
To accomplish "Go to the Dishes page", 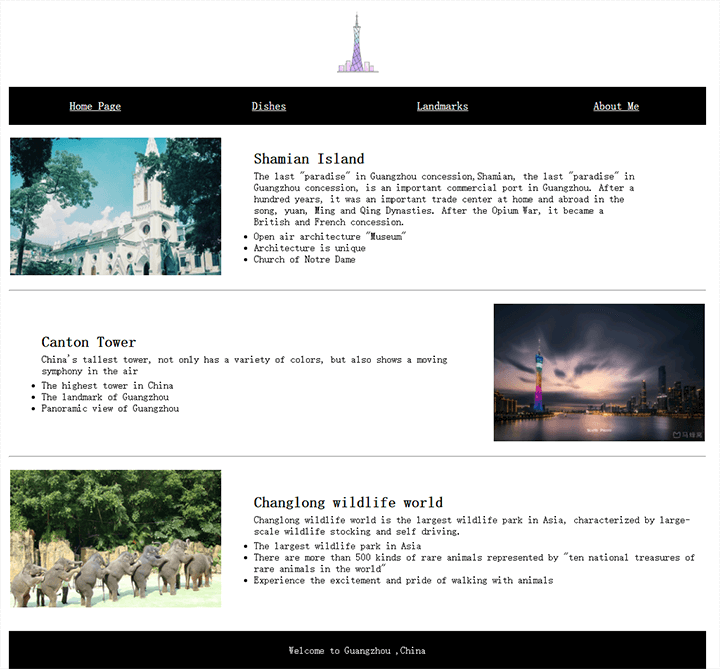I will [x=268, y=106].
